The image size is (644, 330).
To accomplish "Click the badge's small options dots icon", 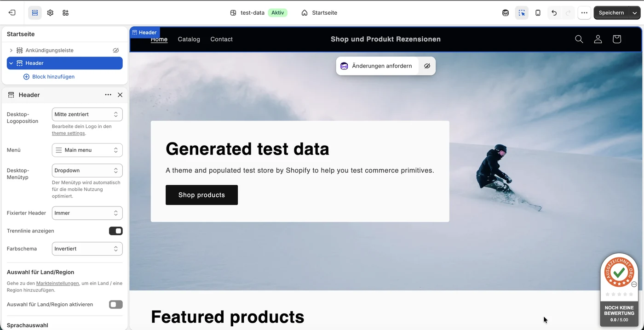I will click(634, 284).
